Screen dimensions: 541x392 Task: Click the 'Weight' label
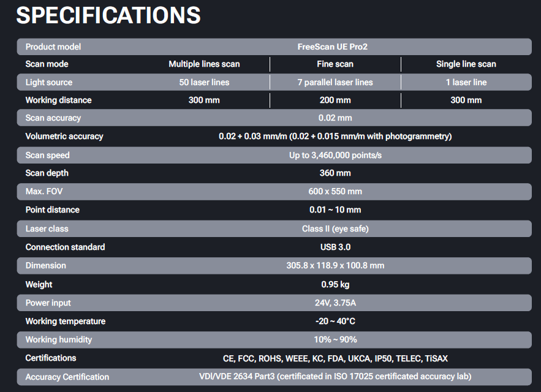[x=39, y=284]
